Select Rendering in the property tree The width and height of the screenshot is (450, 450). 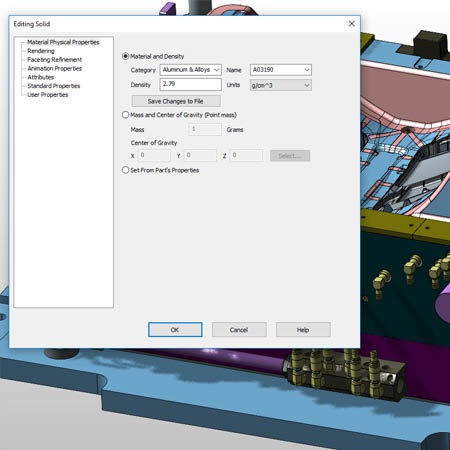[x=41, y=51]
